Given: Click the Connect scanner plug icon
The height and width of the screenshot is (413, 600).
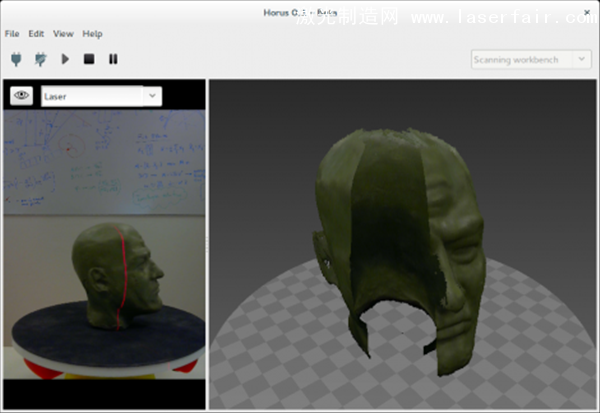Looking at the screenshot, I should click(15, 59).
